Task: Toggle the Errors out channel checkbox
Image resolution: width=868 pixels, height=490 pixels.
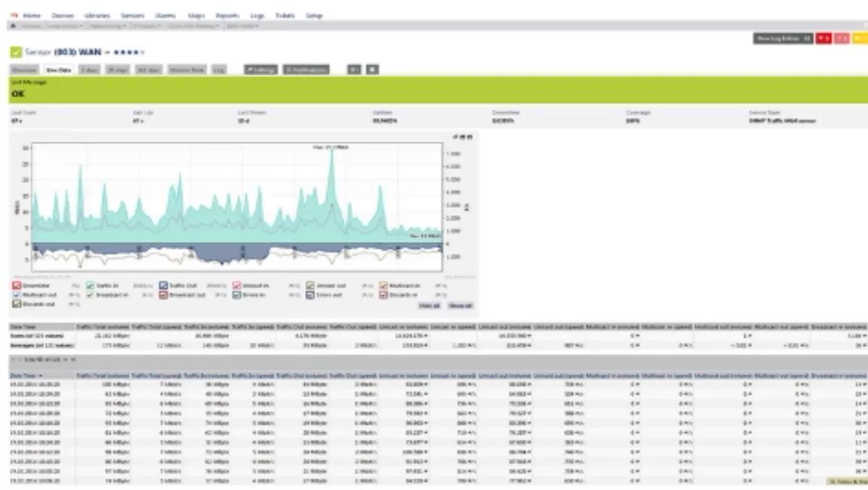Action: click(x=310, y=295)
